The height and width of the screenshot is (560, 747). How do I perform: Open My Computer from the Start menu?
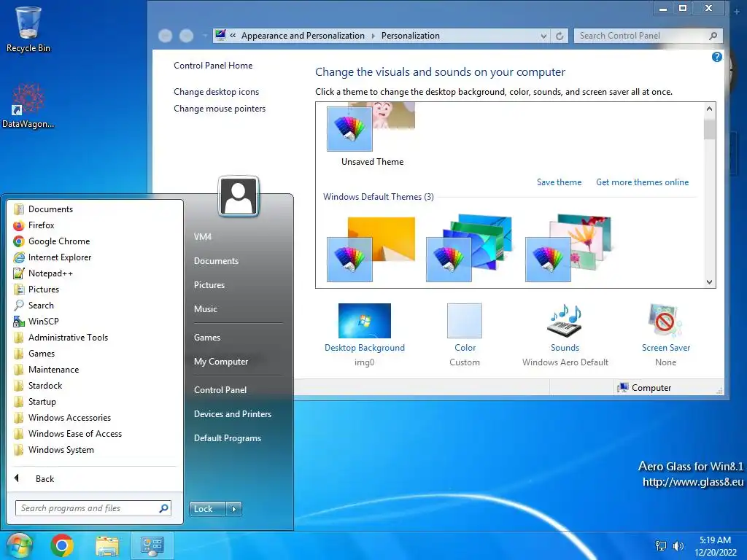click(x=221, y=362)
